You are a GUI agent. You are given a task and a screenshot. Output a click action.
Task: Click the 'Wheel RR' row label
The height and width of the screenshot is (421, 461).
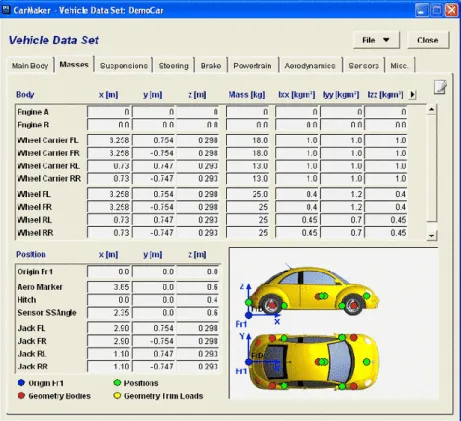(35, 233)
